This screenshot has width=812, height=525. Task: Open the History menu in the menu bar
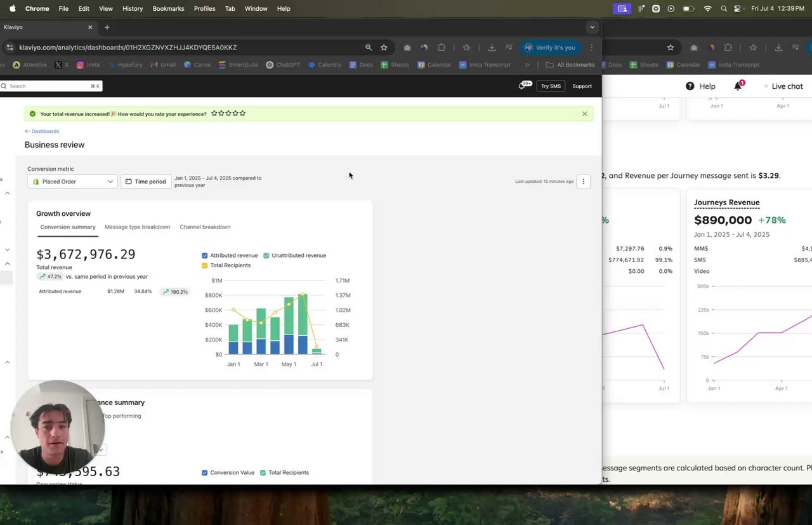pos(132,8)
